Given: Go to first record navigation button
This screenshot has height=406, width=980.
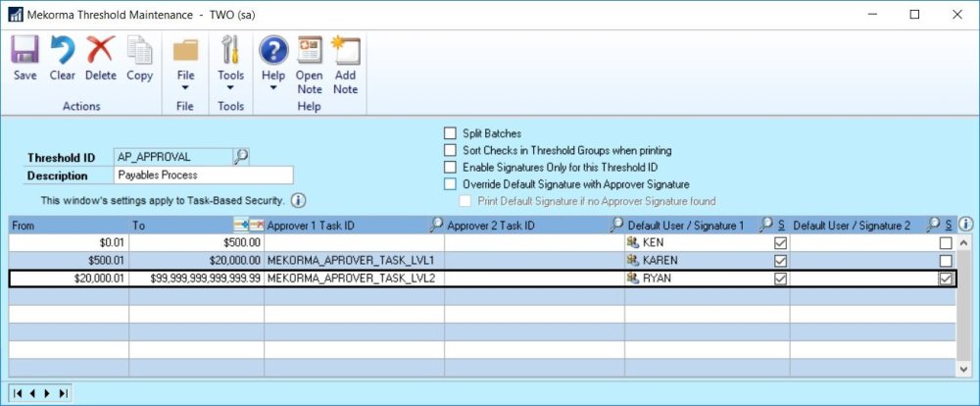Looking at the screenshot, I should [x=18, y=393].
